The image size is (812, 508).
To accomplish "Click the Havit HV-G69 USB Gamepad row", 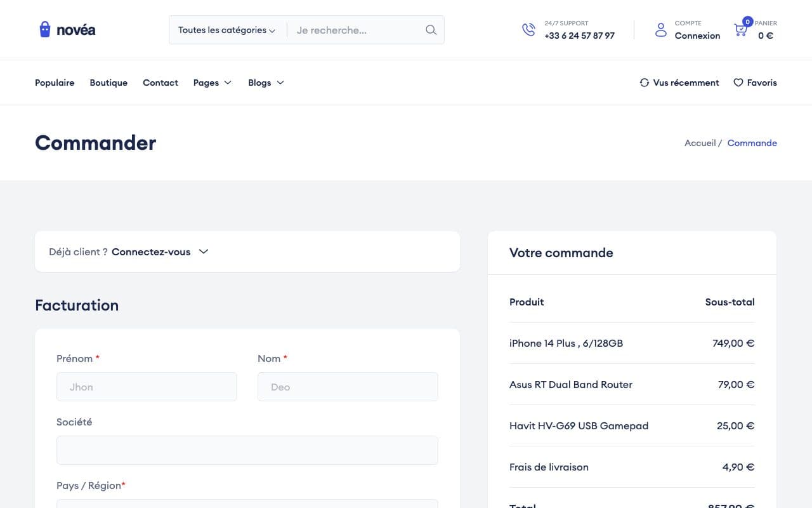I will tap(632, 425).
